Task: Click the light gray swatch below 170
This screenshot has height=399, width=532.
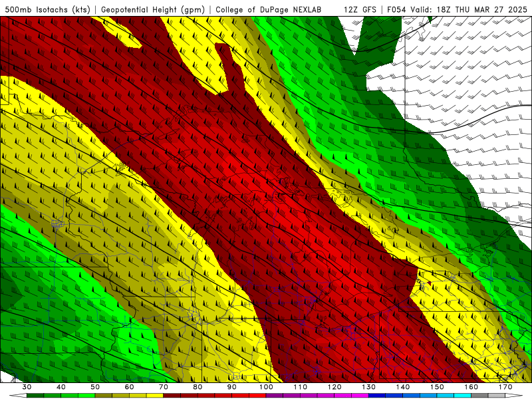Action: (497, 396)
